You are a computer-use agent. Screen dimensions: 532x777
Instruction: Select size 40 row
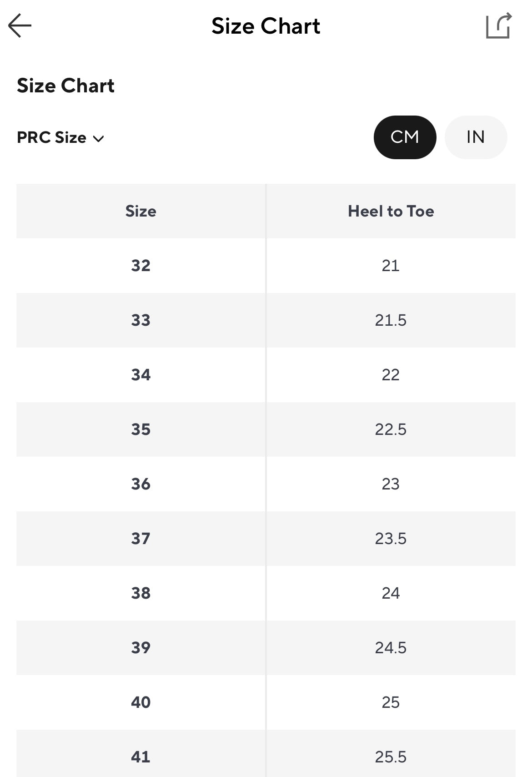click(x=141, y=702)
